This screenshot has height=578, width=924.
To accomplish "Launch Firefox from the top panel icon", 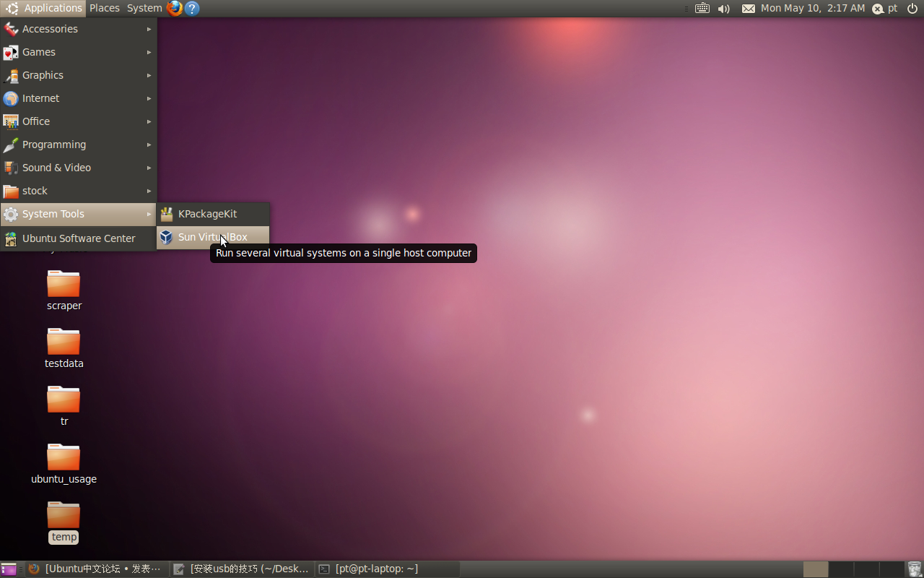I will point(175,8).
